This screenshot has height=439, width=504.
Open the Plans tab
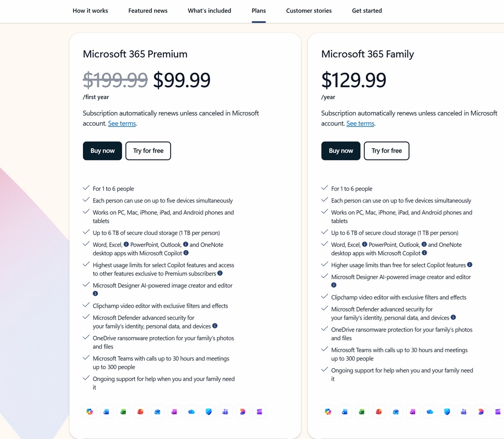(258, 11)
